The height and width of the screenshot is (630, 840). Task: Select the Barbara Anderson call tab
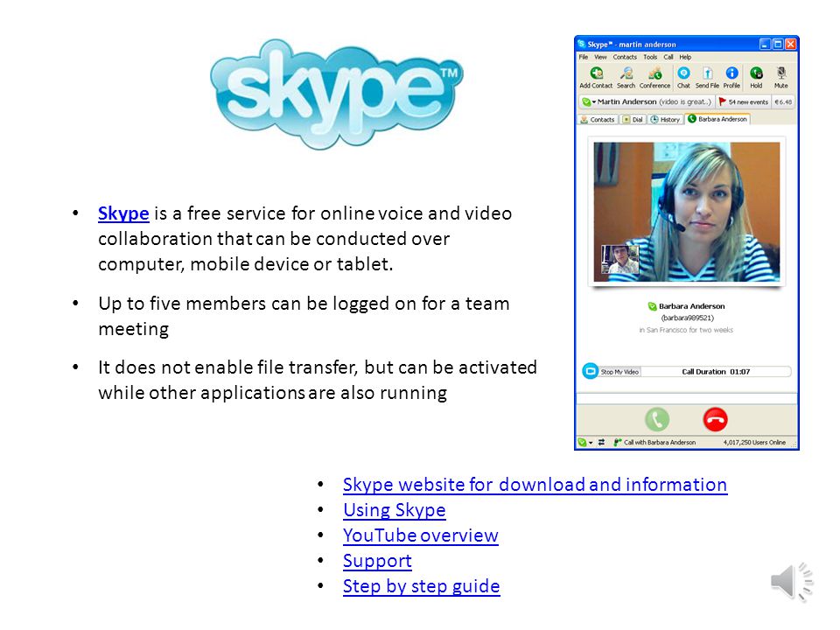point(717,119)
